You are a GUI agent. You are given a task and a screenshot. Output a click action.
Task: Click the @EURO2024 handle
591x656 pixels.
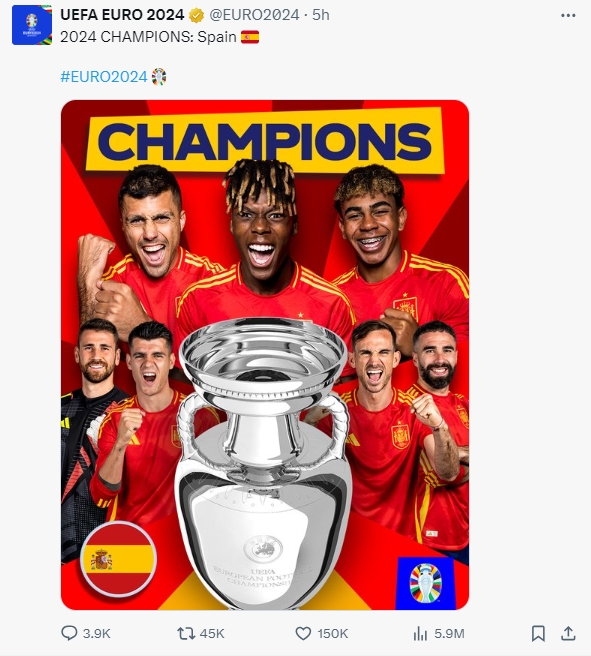[254, 15]
